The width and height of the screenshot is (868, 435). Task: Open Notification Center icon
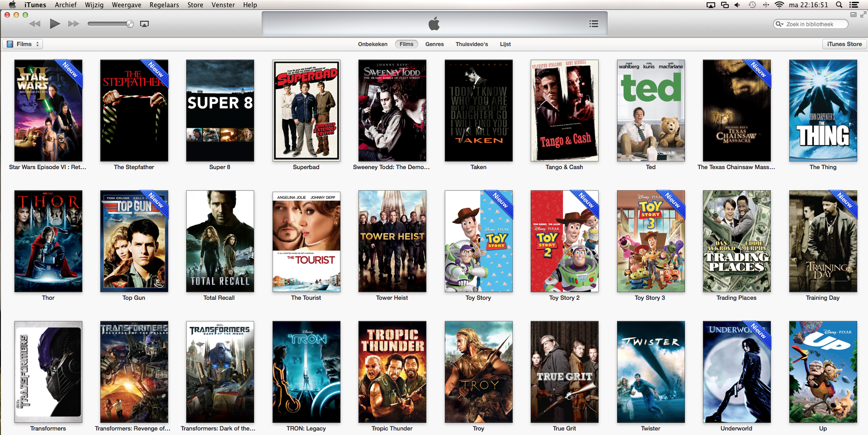coord(854,5)
